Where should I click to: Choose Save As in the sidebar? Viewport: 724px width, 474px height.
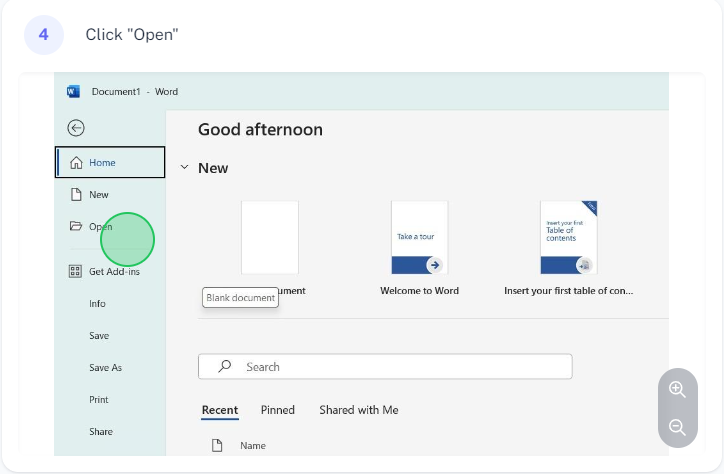coord(110,367)
